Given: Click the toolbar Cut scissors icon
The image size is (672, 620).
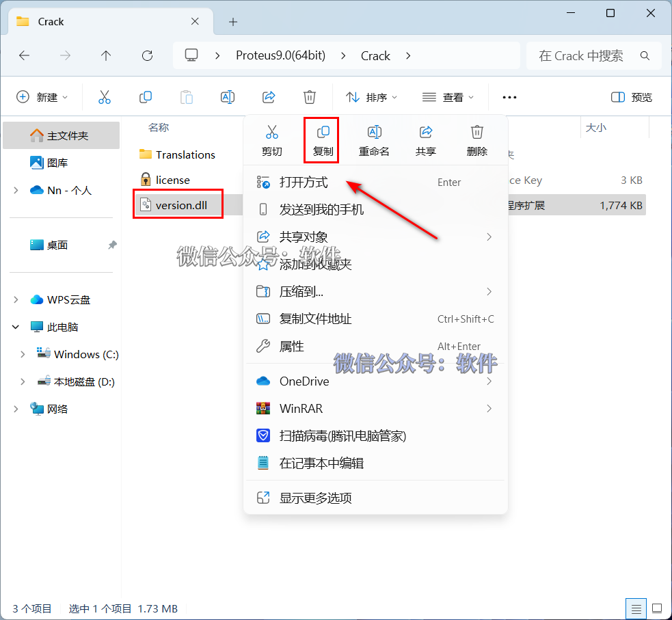Looking at the screenshot, I should click(104, 97).
